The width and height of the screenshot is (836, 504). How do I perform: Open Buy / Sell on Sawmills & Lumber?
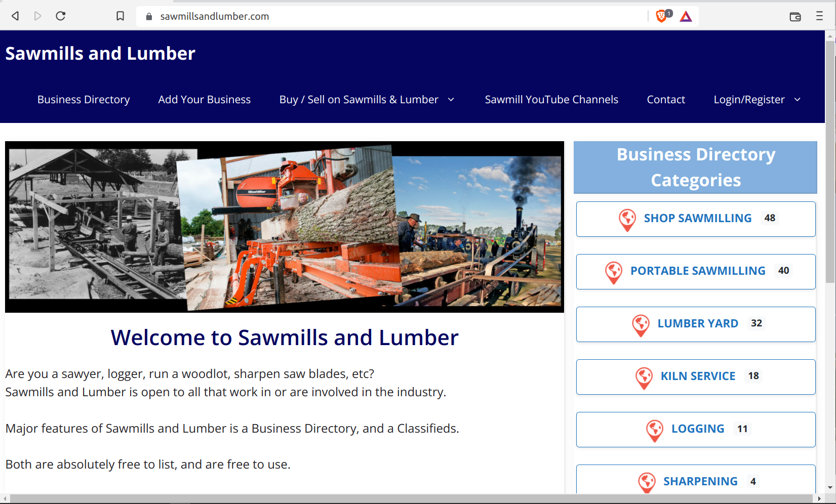click(x=359, y=100)
